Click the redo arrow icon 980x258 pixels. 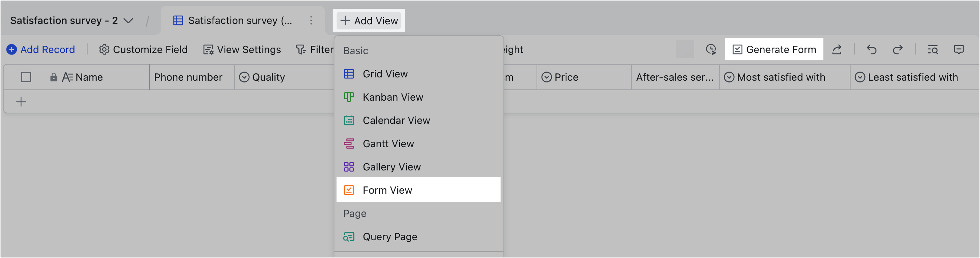898,49
